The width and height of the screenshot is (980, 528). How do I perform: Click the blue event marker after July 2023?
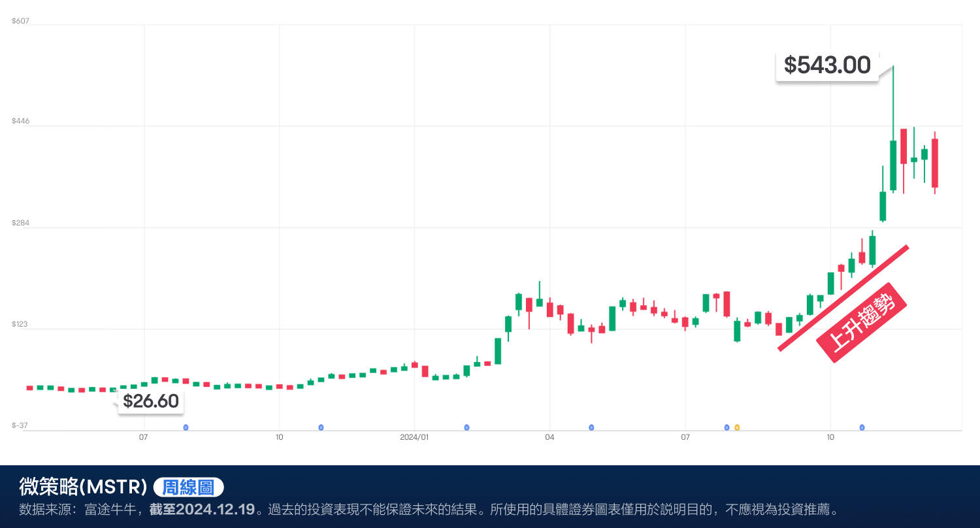click(186, 427)
